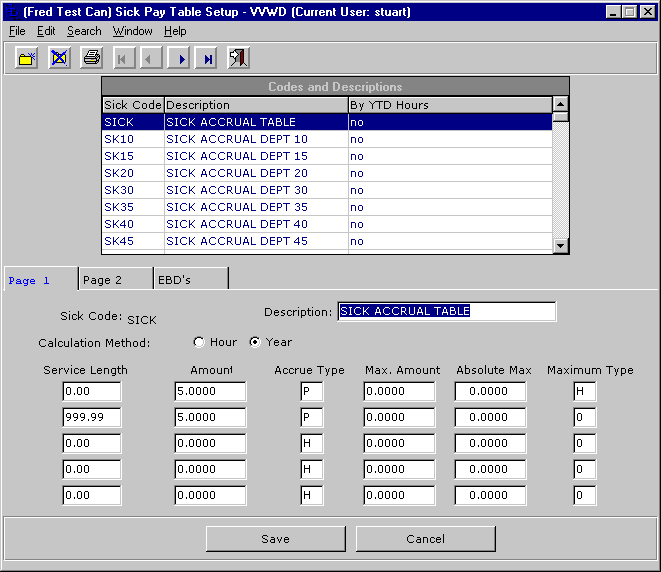
Task: Open the Window menu
Action: [x=133, y=31]
